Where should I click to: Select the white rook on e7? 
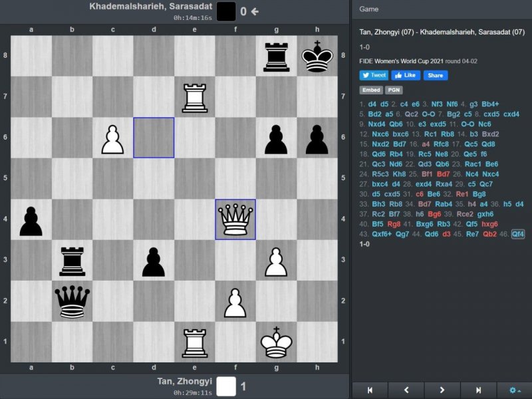pos(195,97)
